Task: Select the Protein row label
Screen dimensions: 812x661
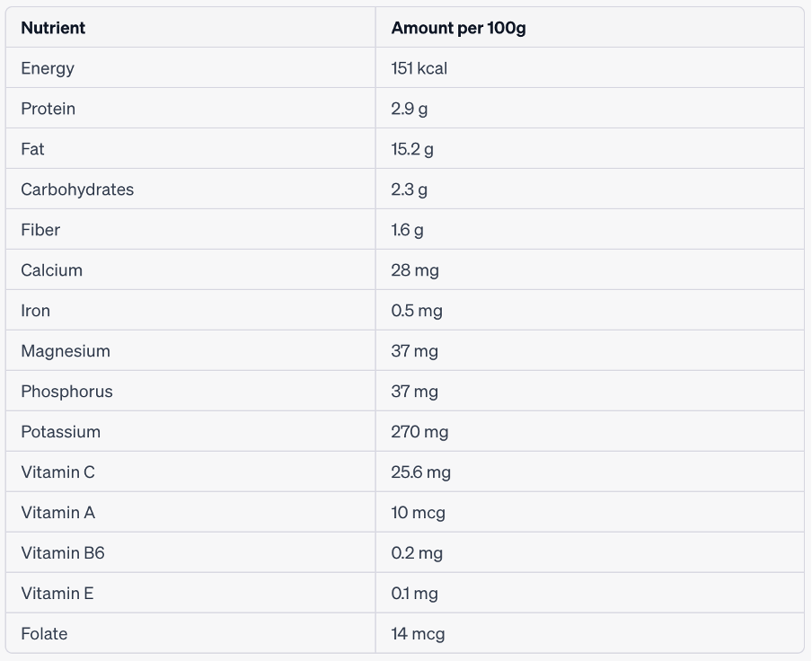Action: pyautogui.click(x=49, y=109)
